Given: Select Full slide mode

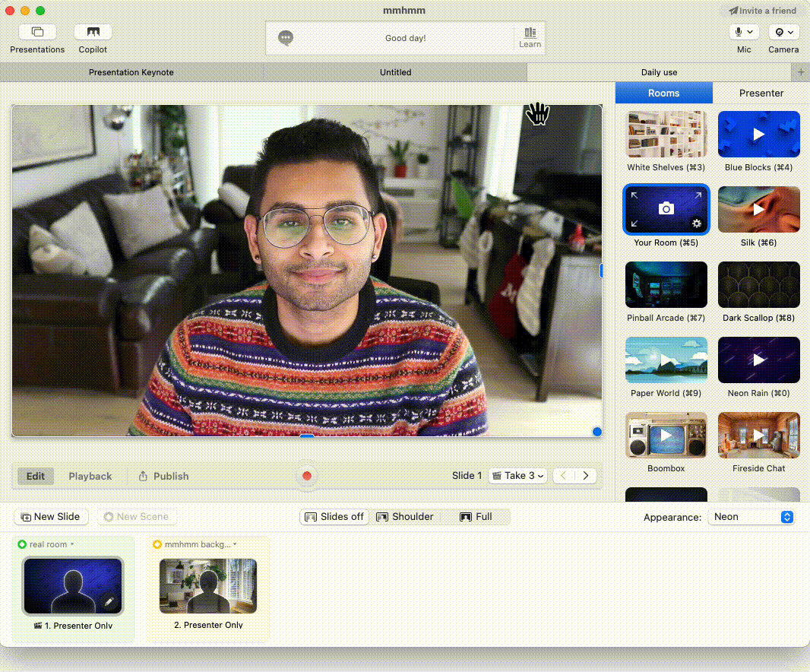Looking at the screenshot, I should 476,516.
